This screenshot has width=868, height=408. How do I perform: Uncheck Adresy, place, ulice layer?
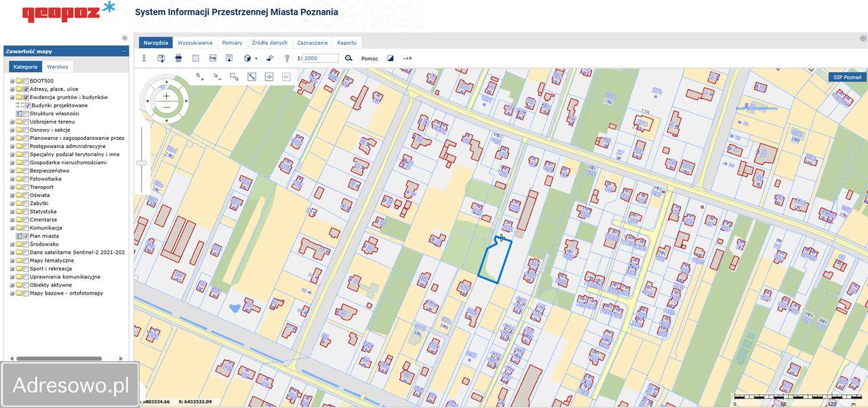point(26,89)
